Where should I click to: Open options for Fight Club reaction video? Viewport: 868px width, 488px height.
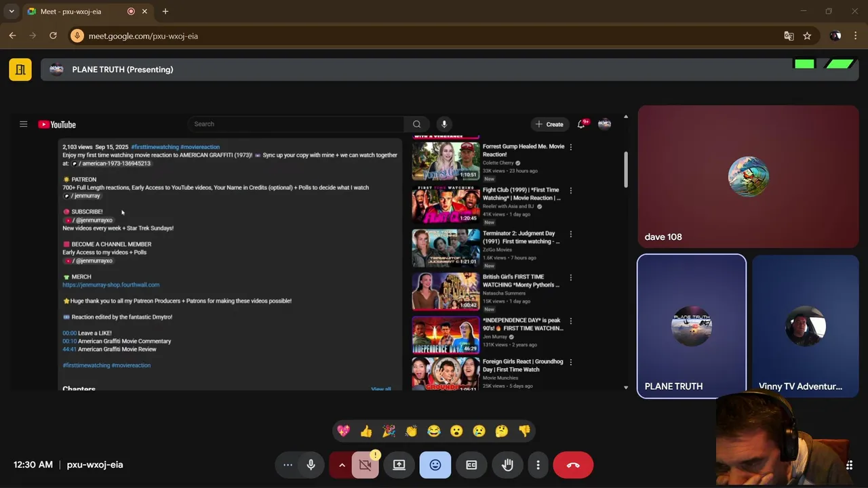pyautogui.click(x=570, y=190)
